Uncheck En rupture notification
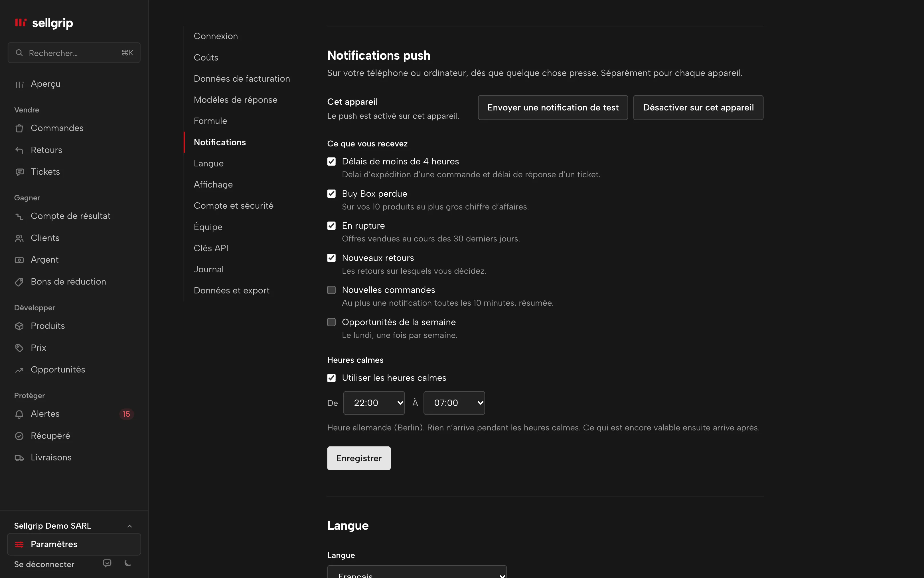 click(331, 225)
